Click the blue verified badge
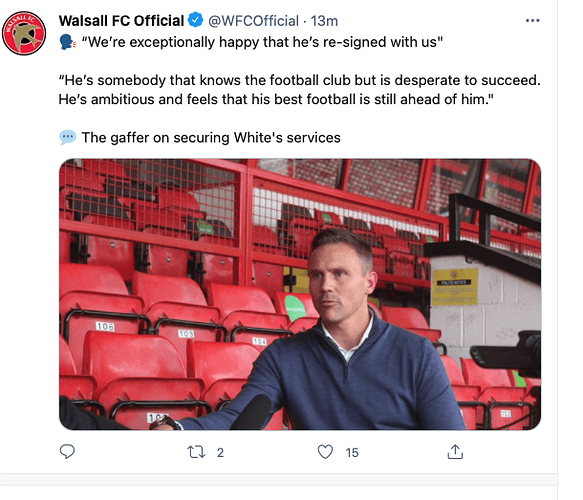Image resolution: width=583 pixels, height=500 pixels. coord(195,20)
